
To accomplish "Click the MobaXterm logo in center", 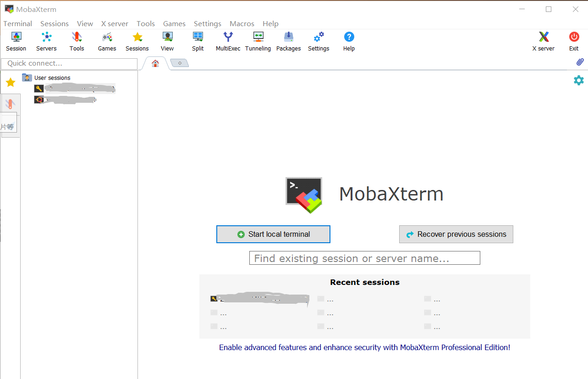I will click(x=304, y=195).
